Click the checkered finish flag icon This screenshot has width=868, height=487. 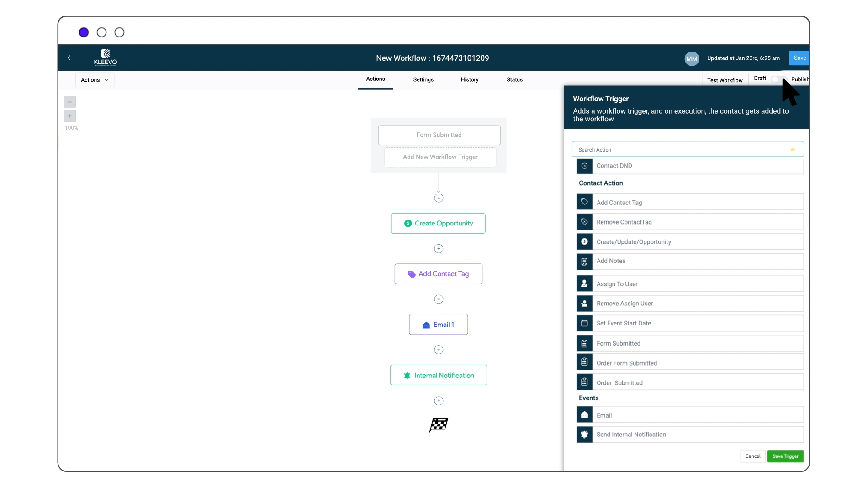[439, 425]
